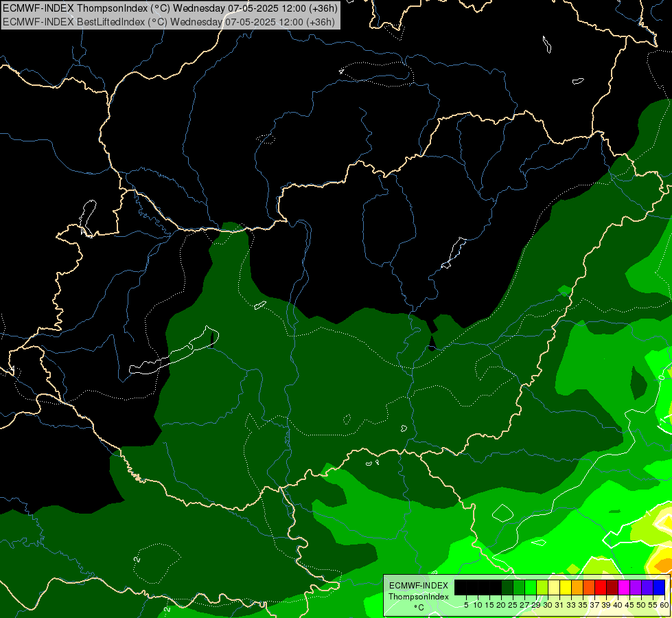The width and height of the screenshot is (672, 618).
Task: Click the legend scale value 15
Action: pos(489,605)
